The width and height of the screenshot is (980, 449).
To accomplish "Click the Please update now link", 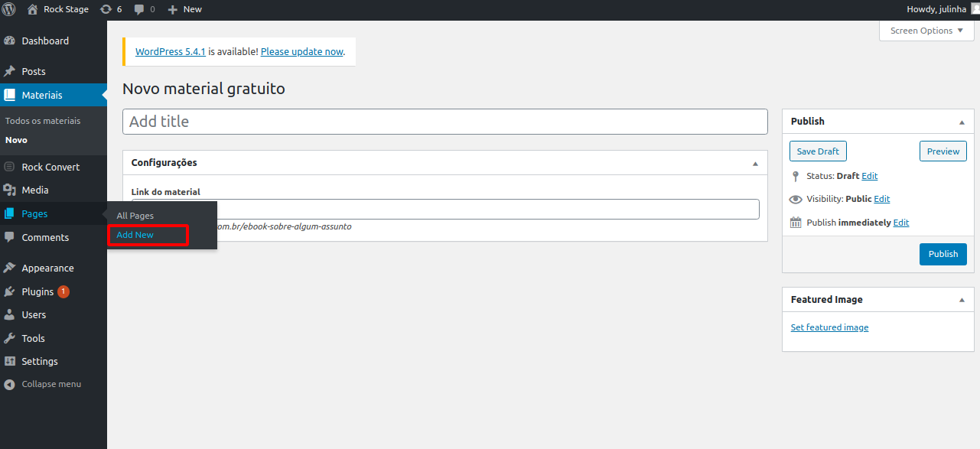I will click(302, 52).
